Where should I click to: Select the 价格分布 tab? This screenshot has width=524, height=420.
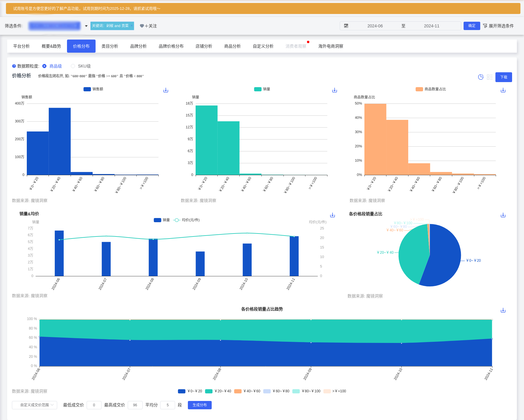click(x=81, y=46)
